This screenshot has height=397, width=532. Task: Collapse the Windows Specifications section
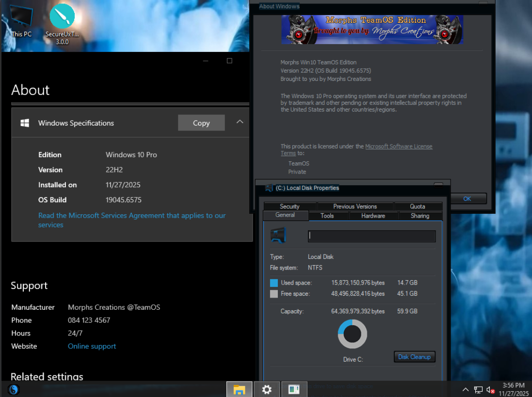pos(240,122)
